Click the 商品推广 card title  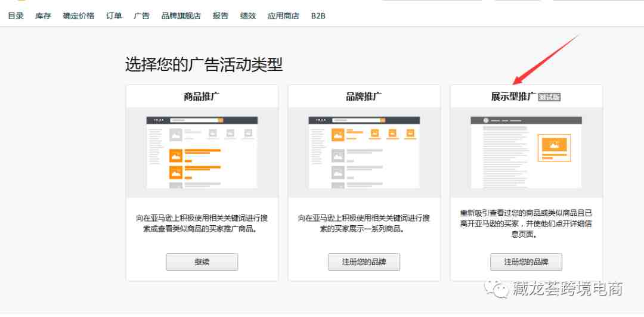point(202,97)
